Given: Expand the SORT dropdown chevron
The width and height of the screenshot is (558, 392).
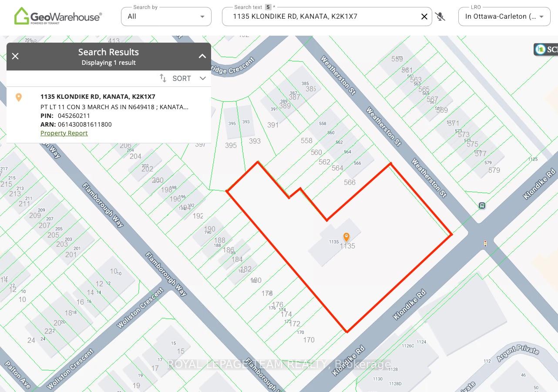Looking at the screenshot, I should 203,78.
